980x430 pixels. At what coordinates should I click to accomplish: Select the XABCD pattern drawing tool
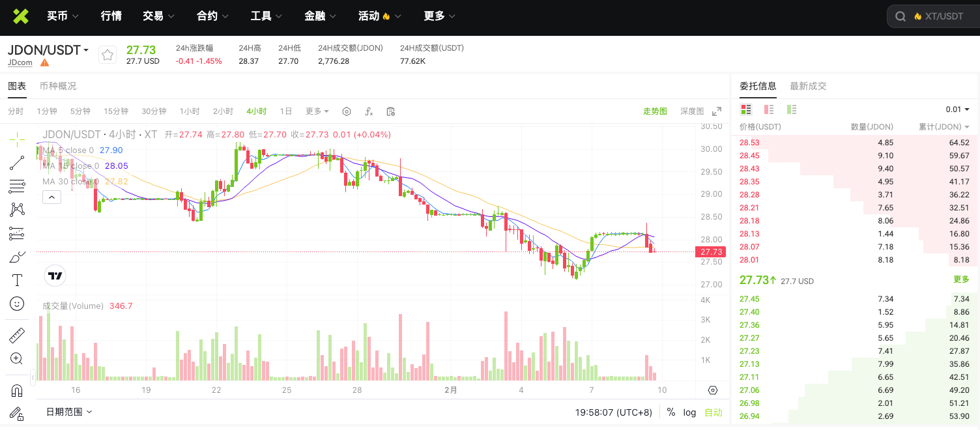16,208
